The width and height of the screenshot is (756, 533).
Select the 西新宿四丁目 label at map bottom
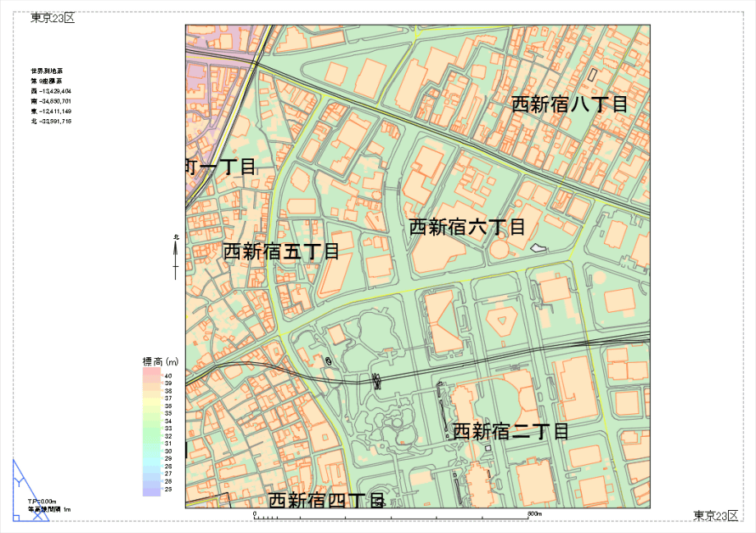[326, 499]
